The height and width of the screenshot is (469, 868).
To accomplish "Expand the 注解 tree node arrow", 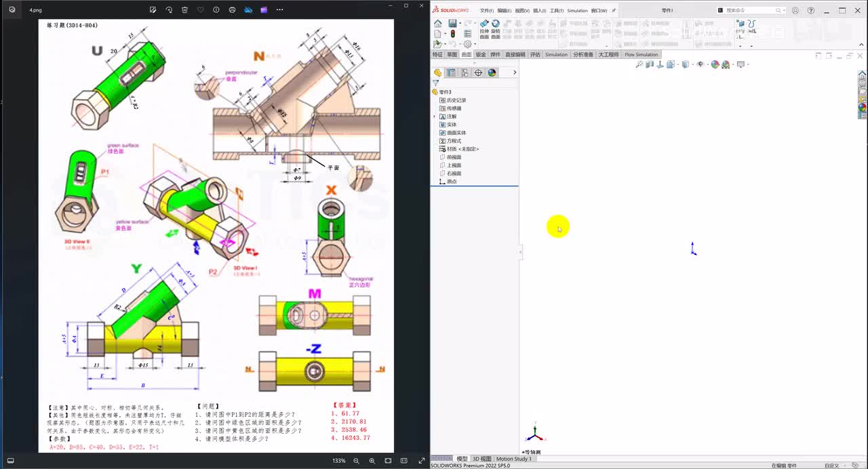I will coord(434,117).
